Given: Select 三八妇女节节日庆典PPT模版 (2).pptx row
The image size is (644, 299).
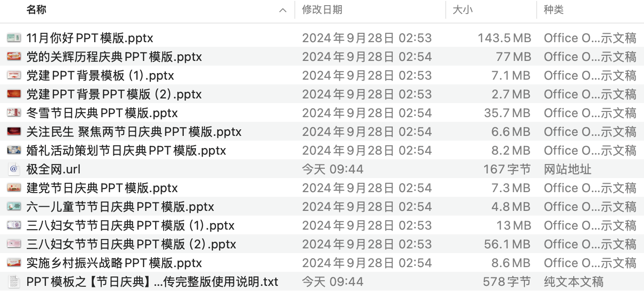Looking at the screenshot, I should coord(131,244).
